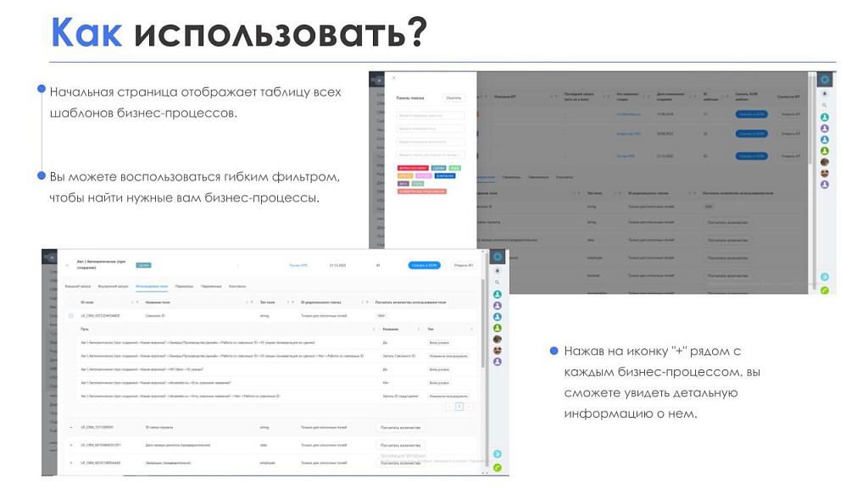Click the blue app logo at the sidebar top
The height and width of the screenshot is (488, 868).
[824, 78]
